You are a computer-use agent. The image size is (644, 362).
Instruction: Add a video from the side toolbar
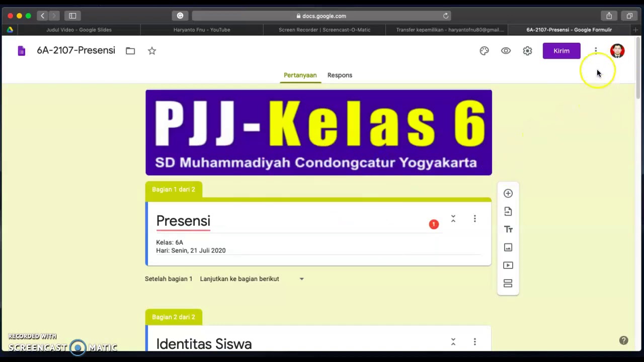pyautogui.click(x=508, y=265)
